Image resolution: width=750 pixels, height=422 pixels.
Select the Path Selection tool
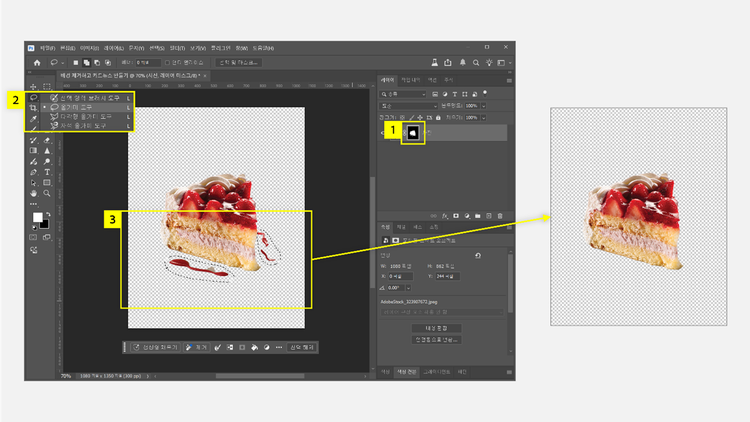coord(33,183)
